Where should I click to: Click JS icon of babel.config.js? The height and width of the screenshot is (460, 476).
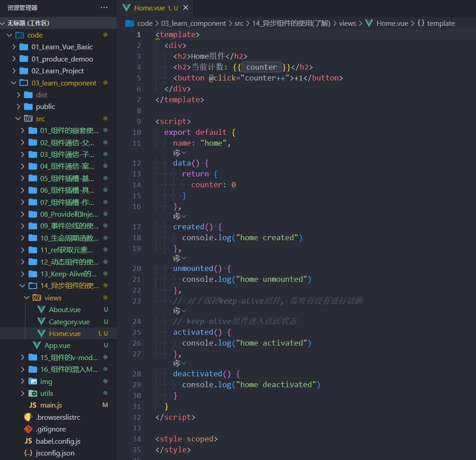[28, 441]
